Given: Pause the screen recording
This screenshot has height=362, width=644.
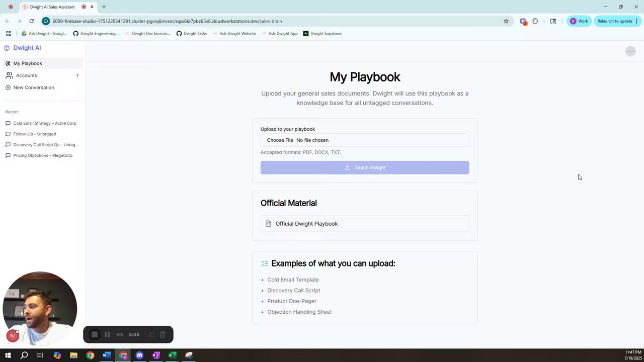Looking at the screenshot, I should click(x=107, y=334).
